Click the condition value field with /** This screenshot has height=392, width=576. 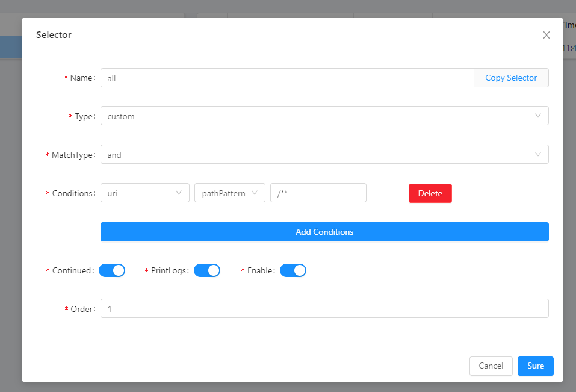[x=318, y=193]
